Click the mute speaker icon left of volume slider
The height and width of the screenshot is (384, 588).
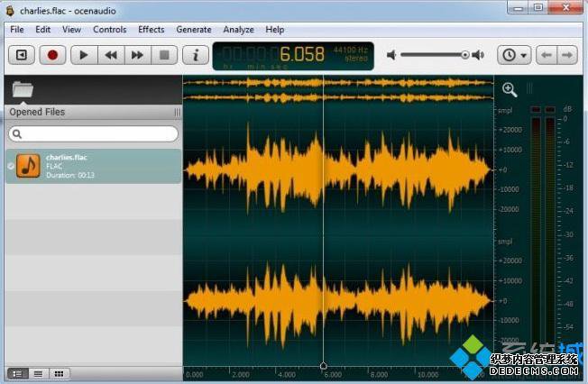pos(391,55)
